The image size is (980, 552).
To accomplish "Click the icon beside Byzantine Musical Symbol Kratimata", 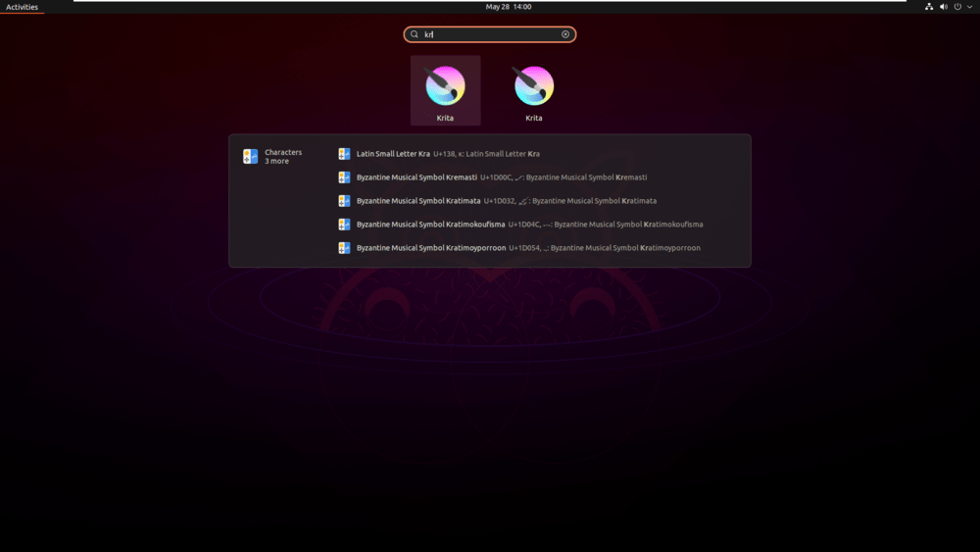I will click(344, 201).
